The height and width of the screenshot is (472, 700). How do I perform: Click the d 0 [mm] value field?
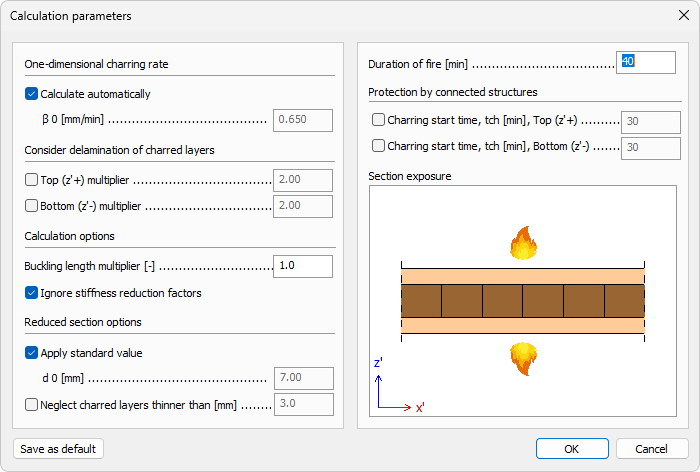304,378
